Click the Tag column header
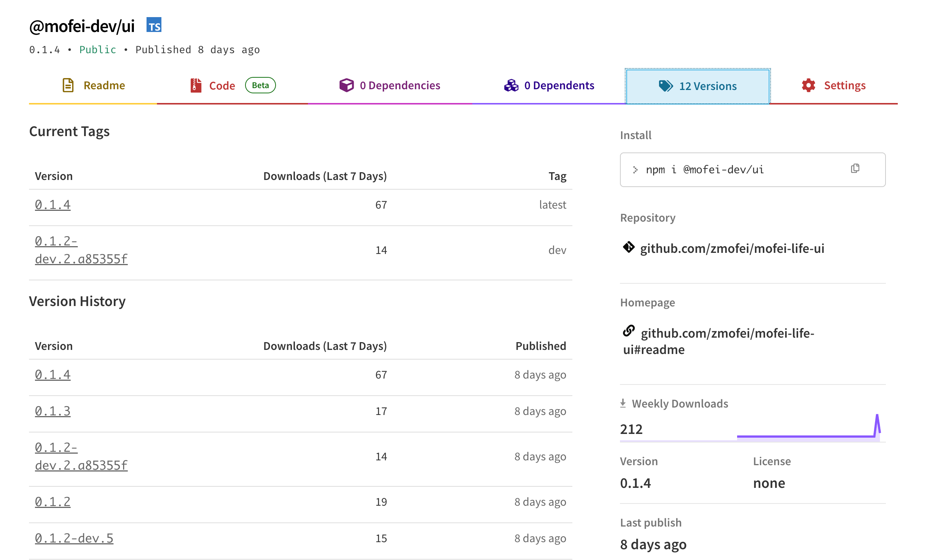Screen dimensions: 932x560 [557, 176]
